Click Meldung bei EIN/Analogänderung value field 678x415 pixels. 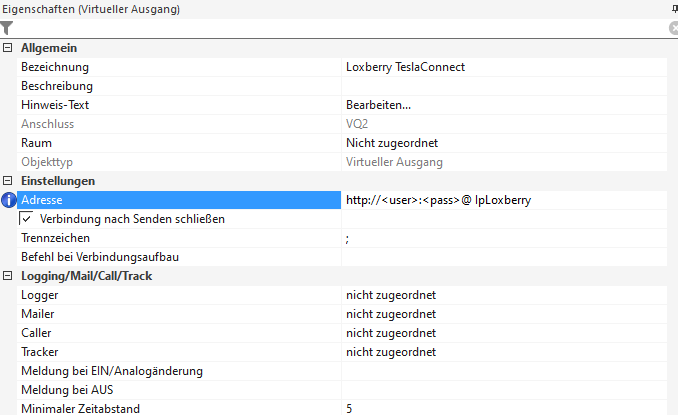tap(504, 371)
